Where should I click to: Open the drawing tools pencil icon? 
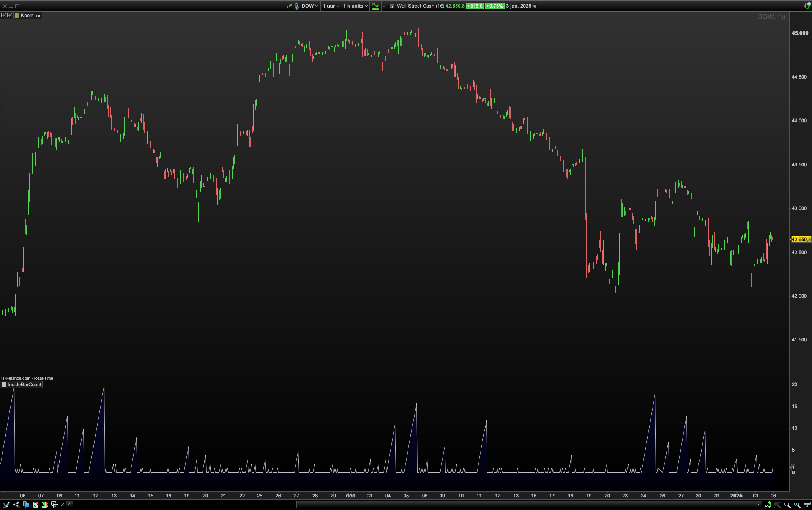pos(6,505)
